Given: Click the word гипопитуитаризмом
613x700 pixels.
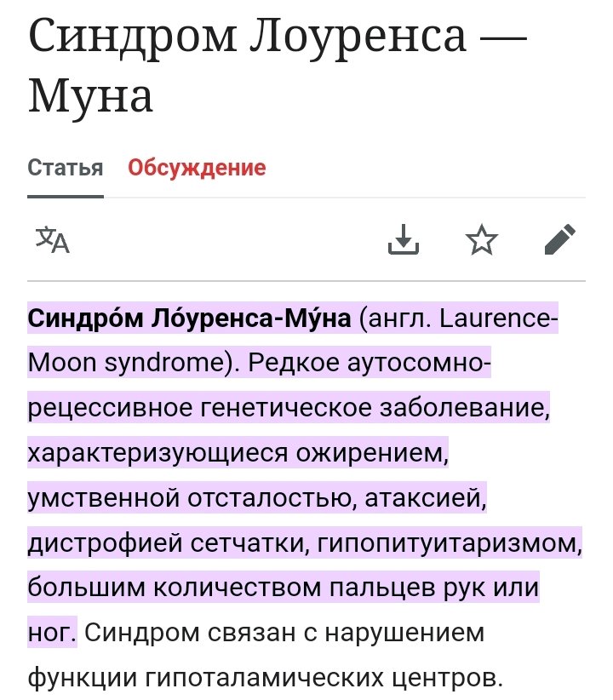Looking at the screenshot, I should (x=450, y=542).
